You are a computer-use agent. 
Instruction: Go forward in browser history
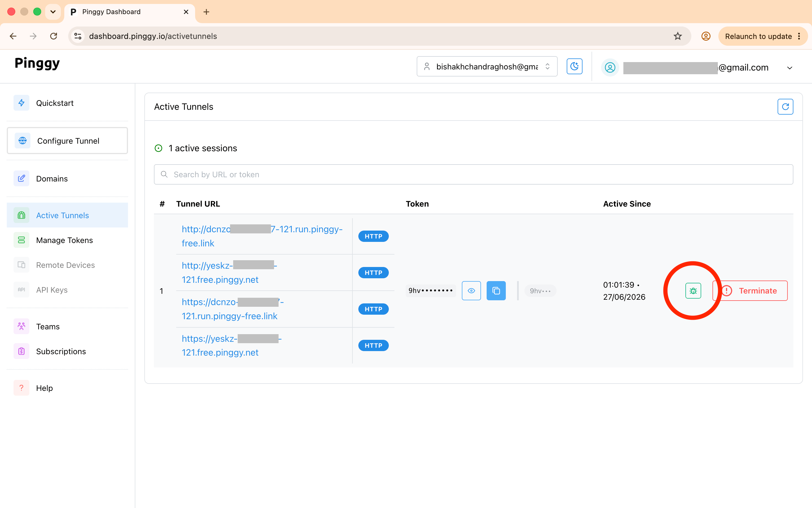click(33, 36)
